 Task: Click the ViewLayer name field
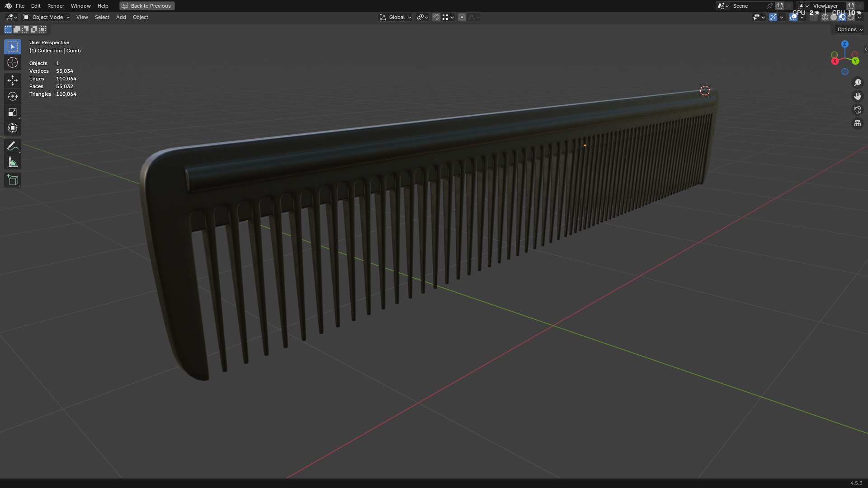[x=827, y=6]
